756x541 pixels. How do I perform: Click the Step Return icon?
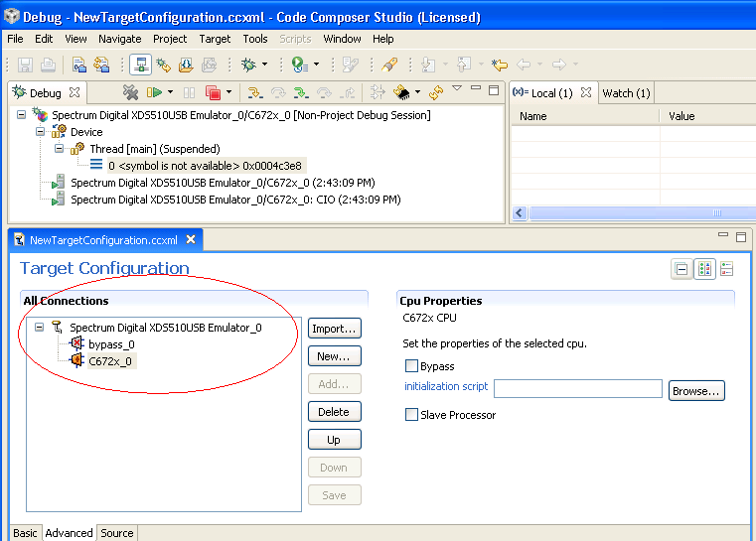(347, 92)
